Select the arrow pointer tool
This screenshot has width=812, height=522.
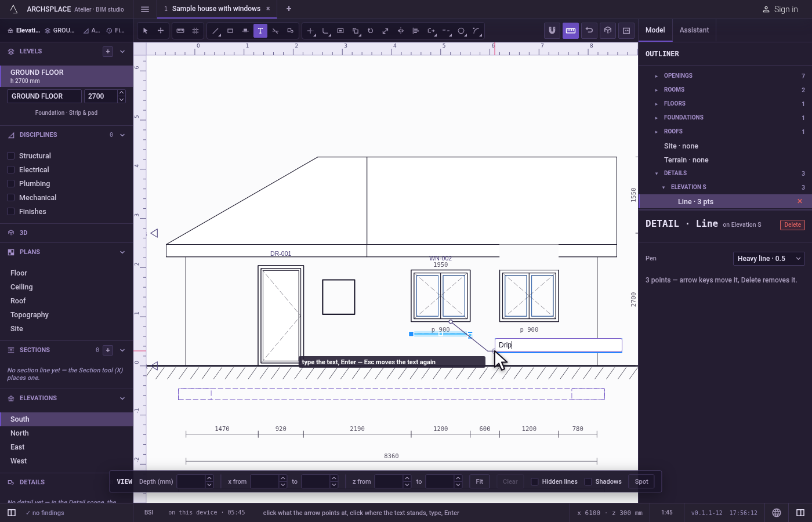(x=146, y=31)
